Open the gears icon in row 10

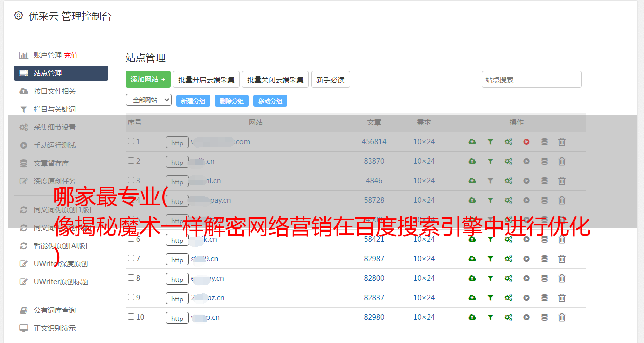508,317
